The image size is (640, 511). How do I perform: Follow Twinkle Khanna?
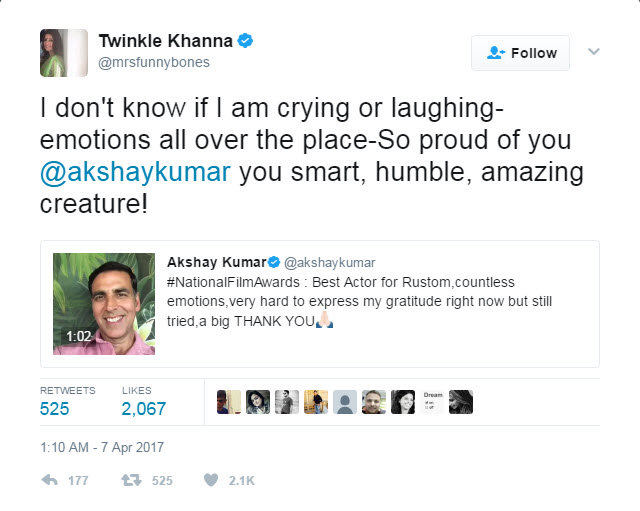click(520, 53)
